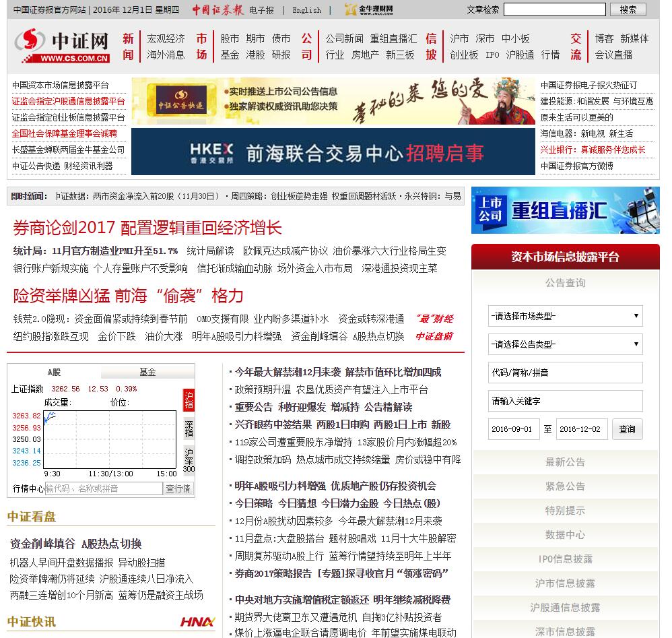
Task: Open the 会议直播 menu item
Action: (x=613, y=55)
